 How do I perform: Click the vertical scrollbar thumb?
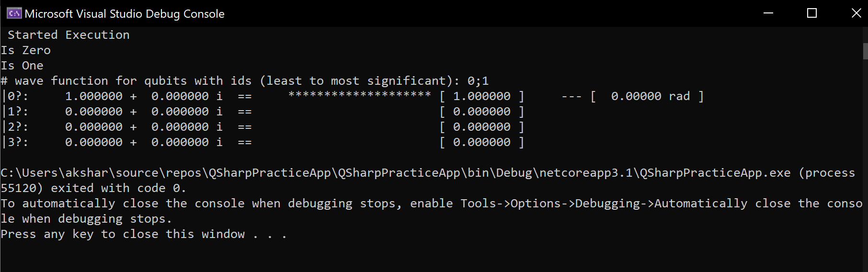(x=865, y=51)
